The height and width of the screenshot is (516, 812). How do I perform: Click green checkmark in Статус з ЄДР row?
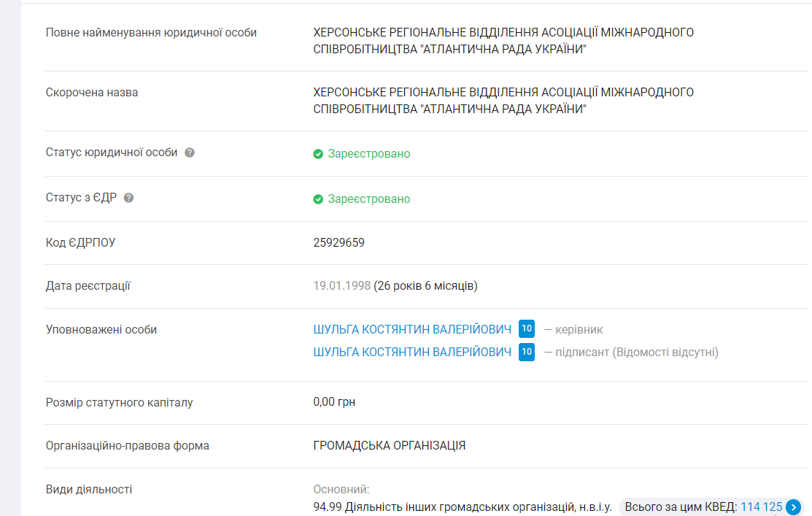pyautogui.click(x=318, y=199)
